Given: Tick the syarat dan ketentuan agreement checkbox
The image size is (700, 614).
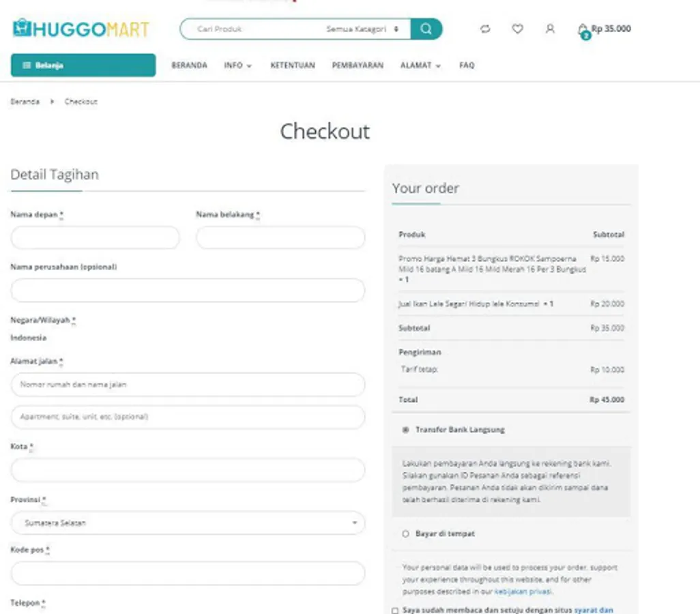Looking at the screenshot, I should [x=395, y=611].
